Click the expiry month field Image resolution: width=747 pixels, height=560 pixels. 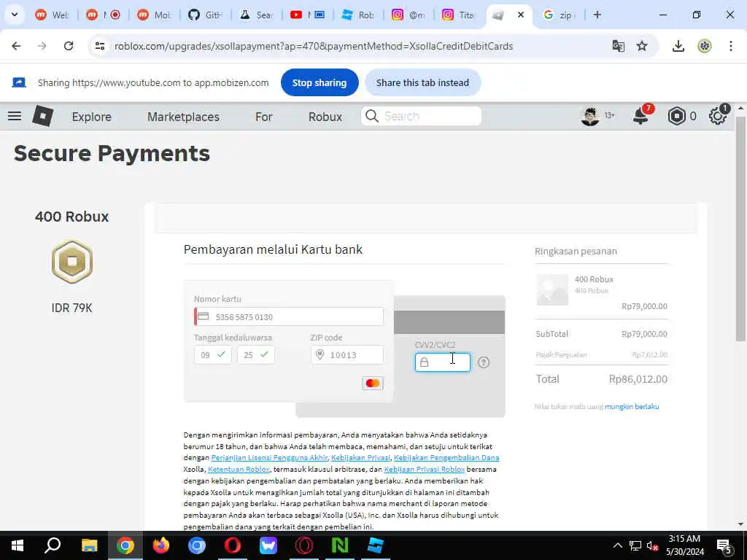pyautogui.click(x=213, y=355)
